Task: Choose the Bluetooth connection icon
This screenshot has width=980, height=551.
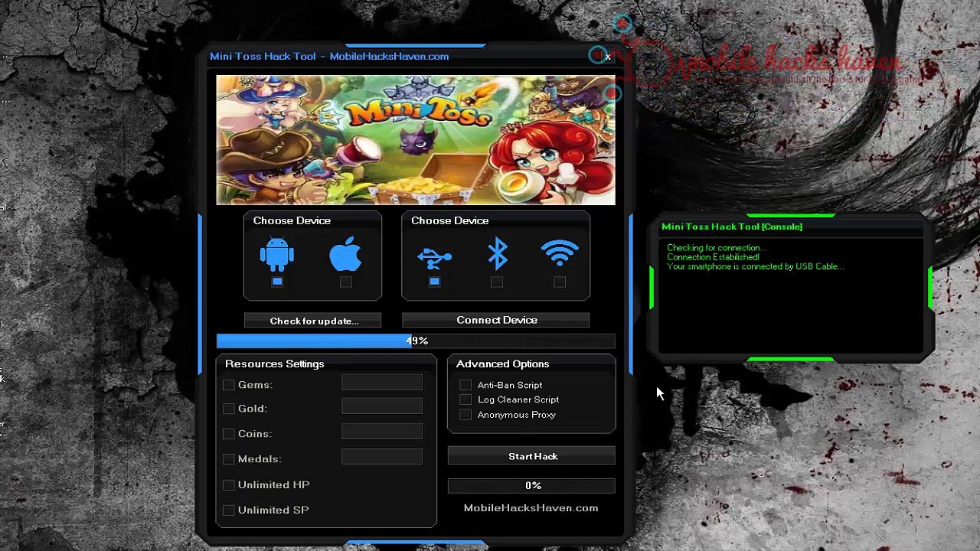Action: click(498, 254)
